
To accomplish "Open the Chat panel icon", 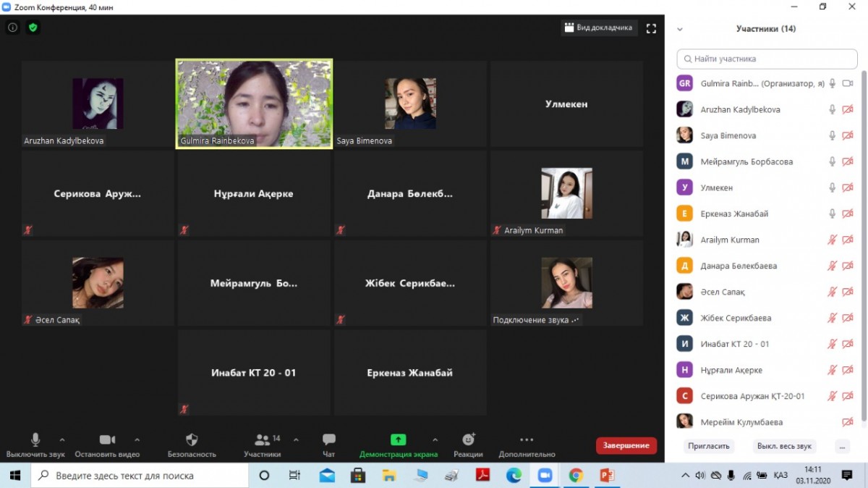I will point(329,439).
